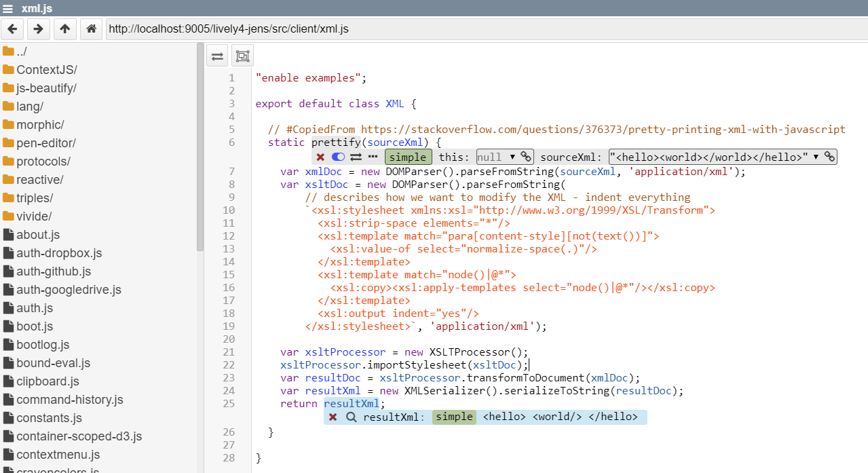Navigate up to the parent directory
Viewport: 868px width, 473px height.
pyautogui.click(x=64, y=29)
